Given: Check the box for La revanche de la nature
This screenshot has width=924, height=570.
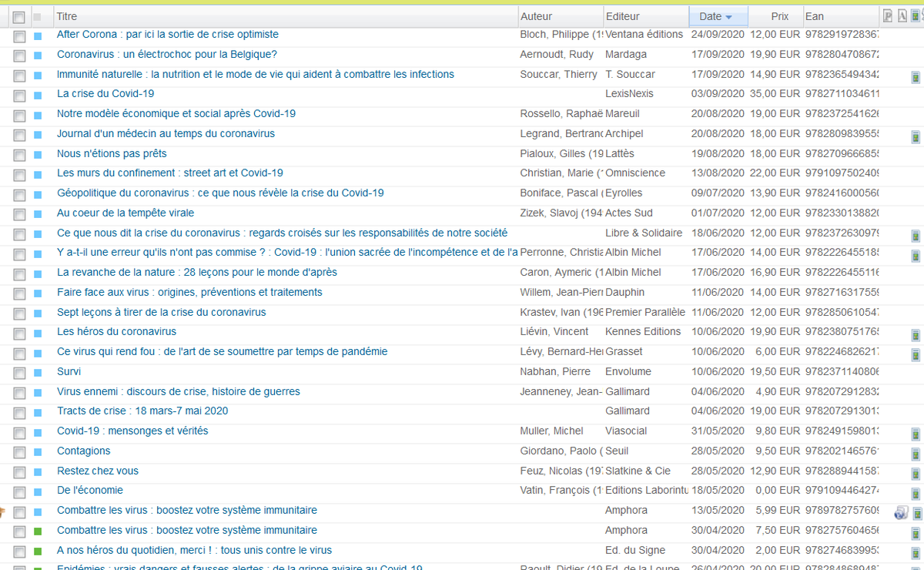Looking at the screenshot, I should pos(19,273).
